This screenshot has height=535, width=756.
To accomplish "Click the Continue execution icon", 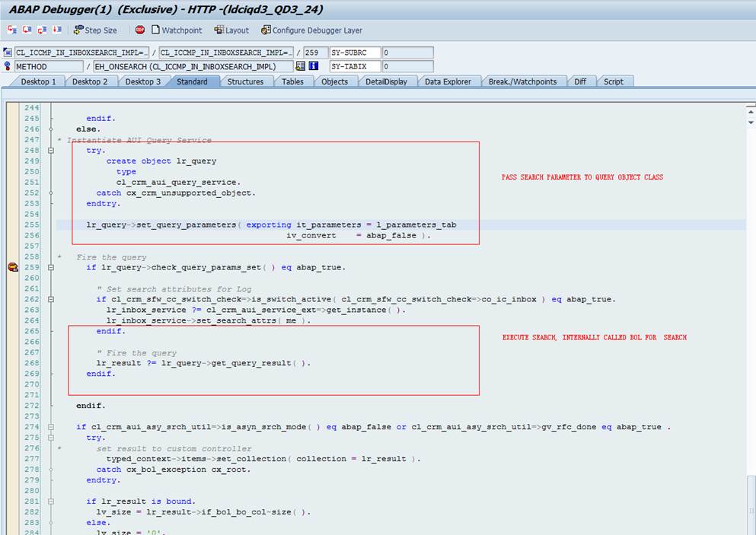I will click(57, 30).
